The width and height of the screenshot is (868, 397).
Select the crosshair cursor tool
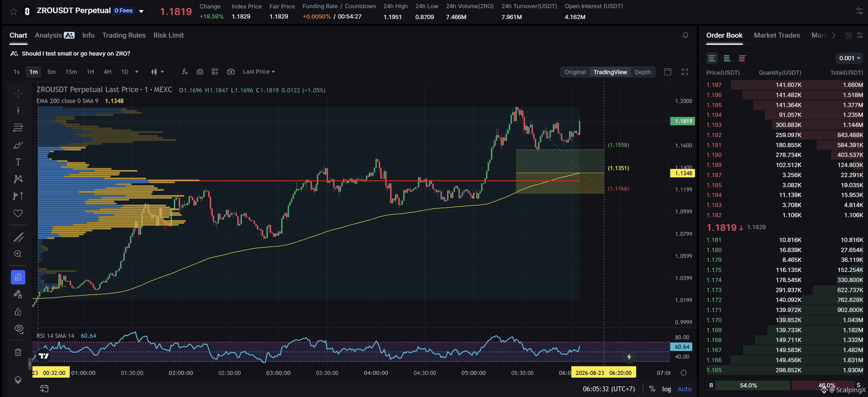(x=18, y=93)
